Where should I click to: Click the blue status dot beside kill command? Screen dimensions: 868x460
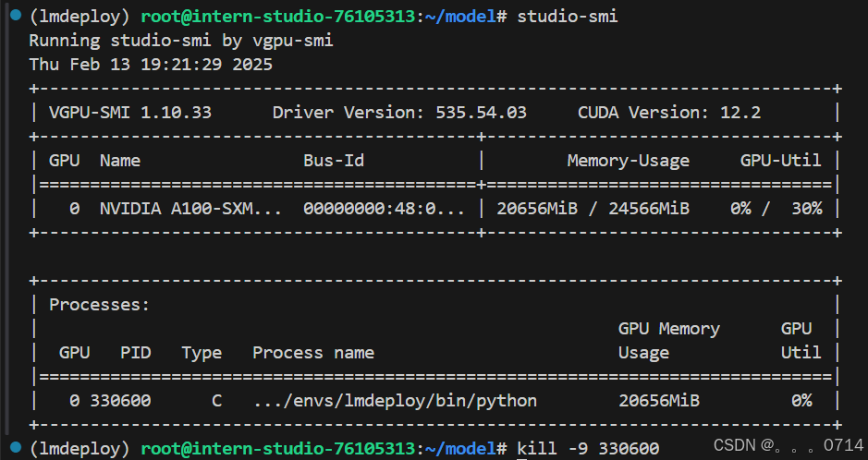coord(16,446)
